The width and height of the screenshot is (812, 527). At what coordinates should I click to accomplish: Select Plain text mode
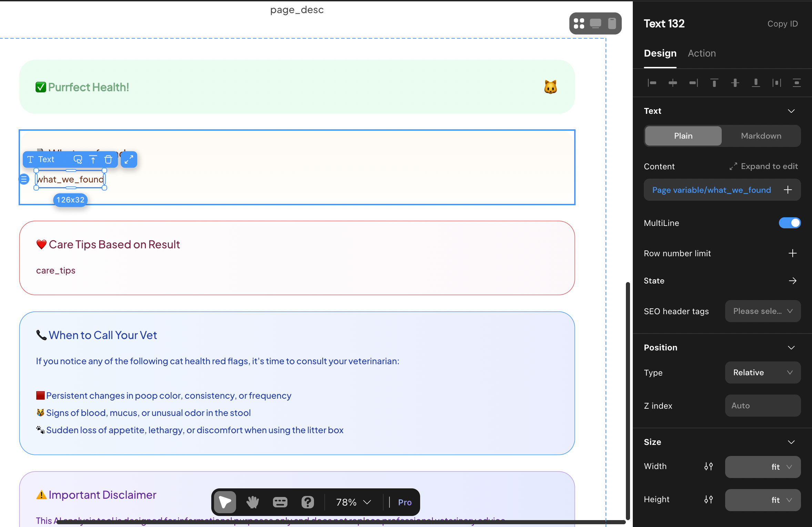(683, 136)
